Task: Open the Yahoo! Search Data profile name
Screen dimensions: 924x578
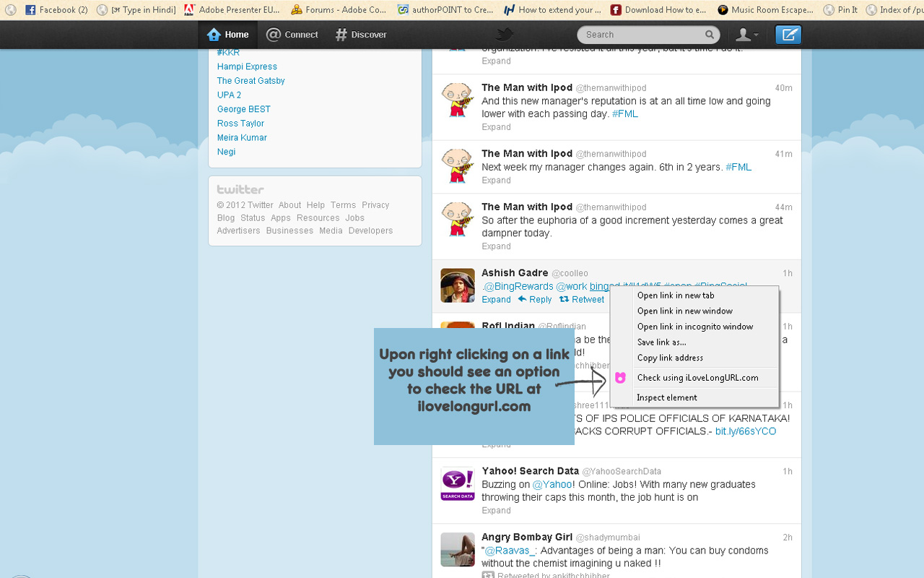Action: [x=530, y=471]
